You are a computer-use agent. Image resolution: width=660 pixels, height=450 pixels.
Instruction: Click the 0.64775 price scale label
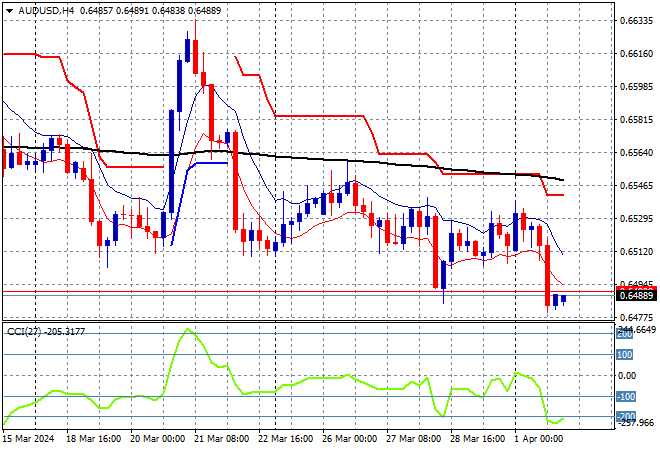(x=635, y=317)
